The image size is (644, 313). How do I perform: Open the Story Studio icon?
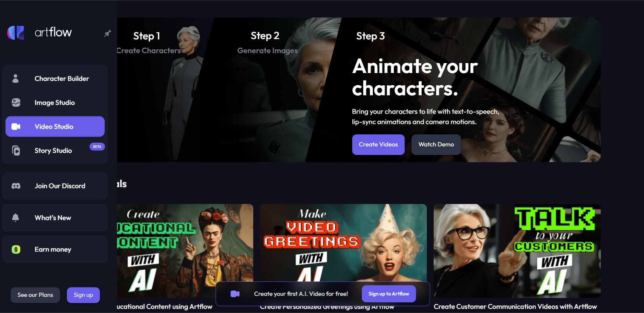pyautogui.click(x=16, y=151)
